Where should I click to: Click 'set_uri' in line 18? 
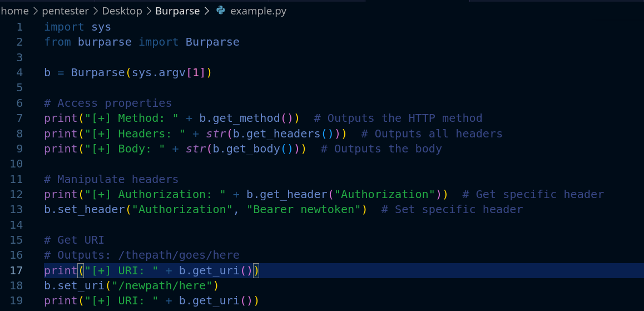tap(81, 285)
